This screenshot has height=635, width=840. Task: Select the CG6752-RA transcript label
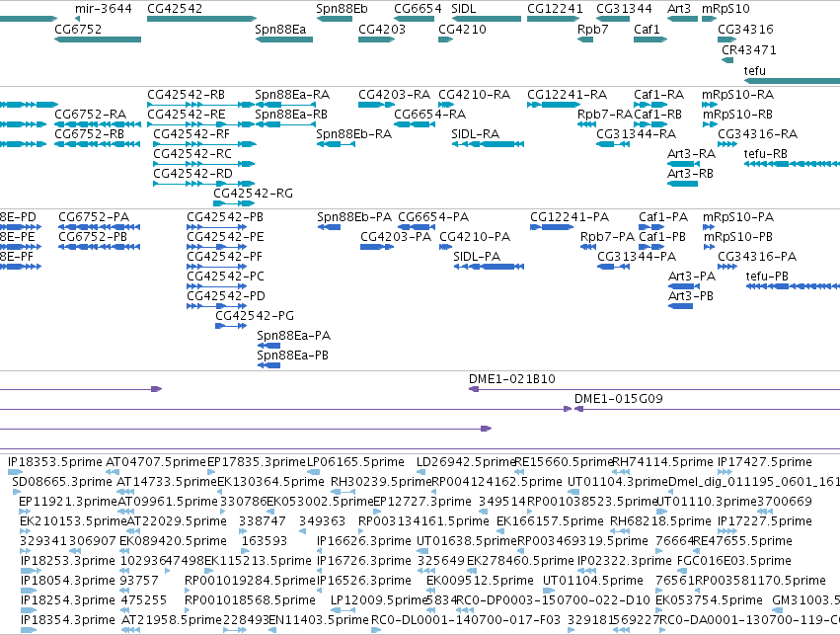pos(91,115)
